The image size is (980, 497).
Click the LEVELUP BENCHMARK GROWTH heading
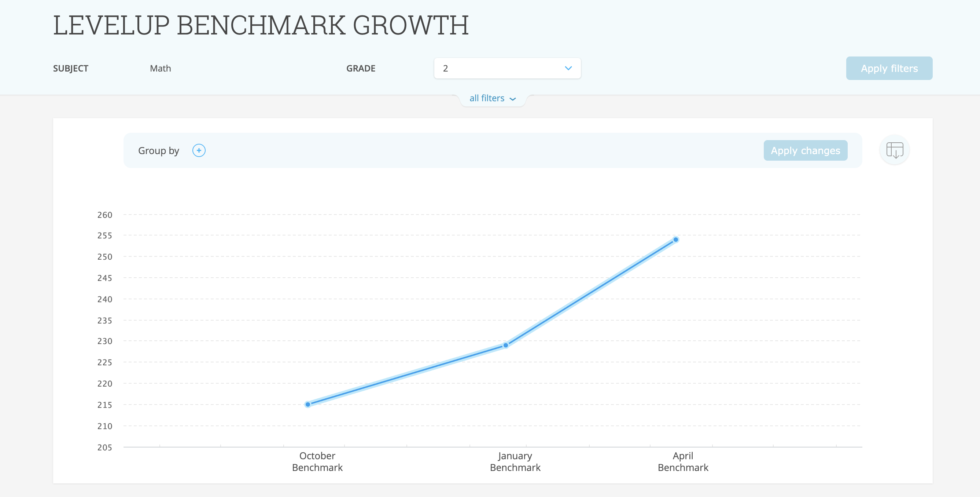(261, 26)
